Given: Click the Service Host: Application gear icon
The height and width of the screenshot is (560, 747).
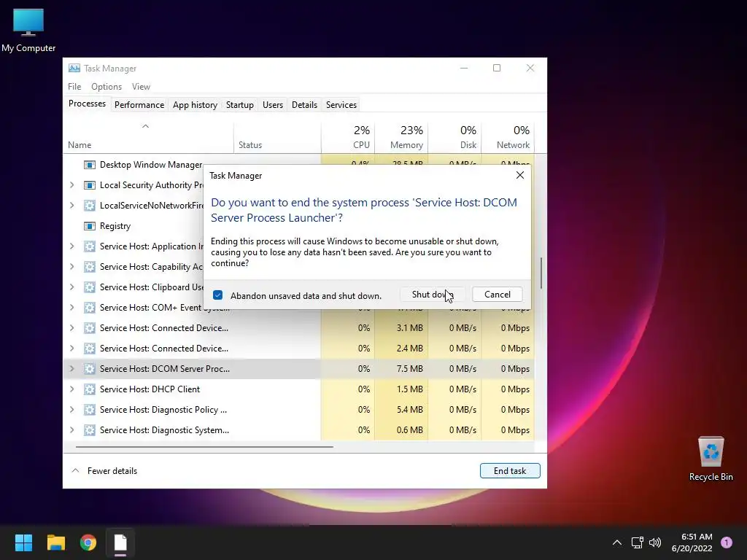Looking at the screenshot, I should pos(89,246).
